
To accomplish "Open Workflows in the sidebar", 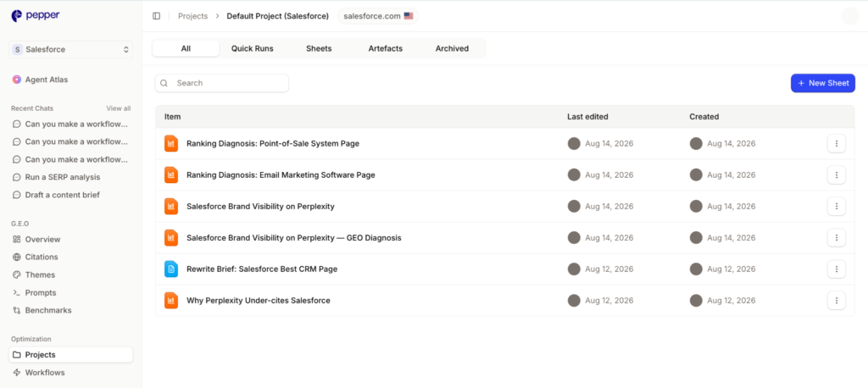I will click(x=45, y=373).
